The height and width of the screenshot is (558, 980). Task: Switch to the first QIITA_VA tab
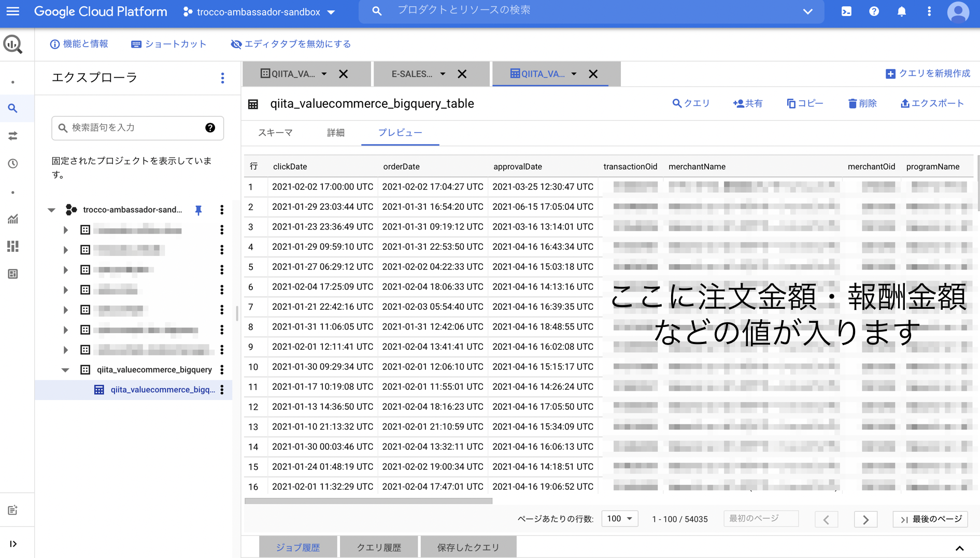click(287, 74)
